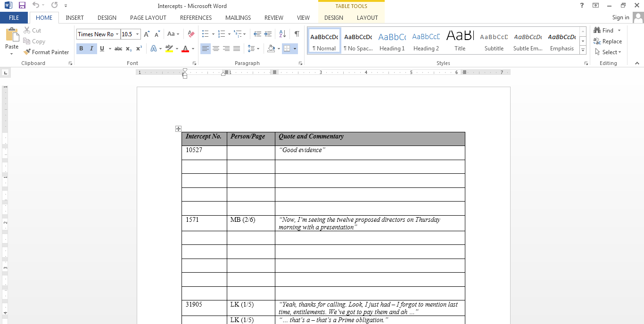Open the font size dropdown
The height and width of the screenshot is (324, 644).
click(x=138, y=34)
